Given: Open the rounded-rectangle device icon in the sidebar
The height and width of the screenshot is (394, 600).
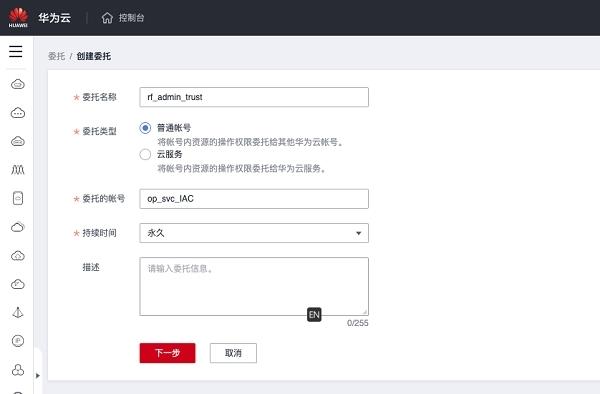Looking at the screenshot, I should (18, 198).
